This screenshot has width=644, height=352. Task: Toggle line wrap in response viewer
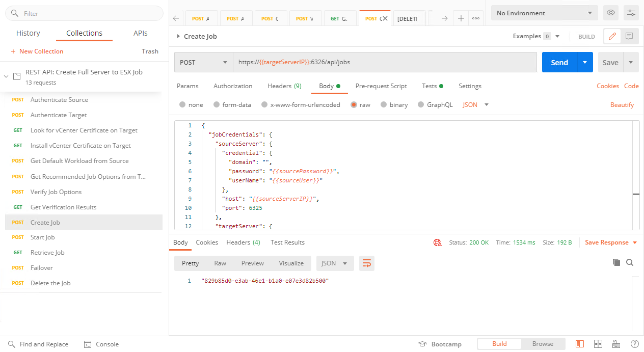click(367, 263)
